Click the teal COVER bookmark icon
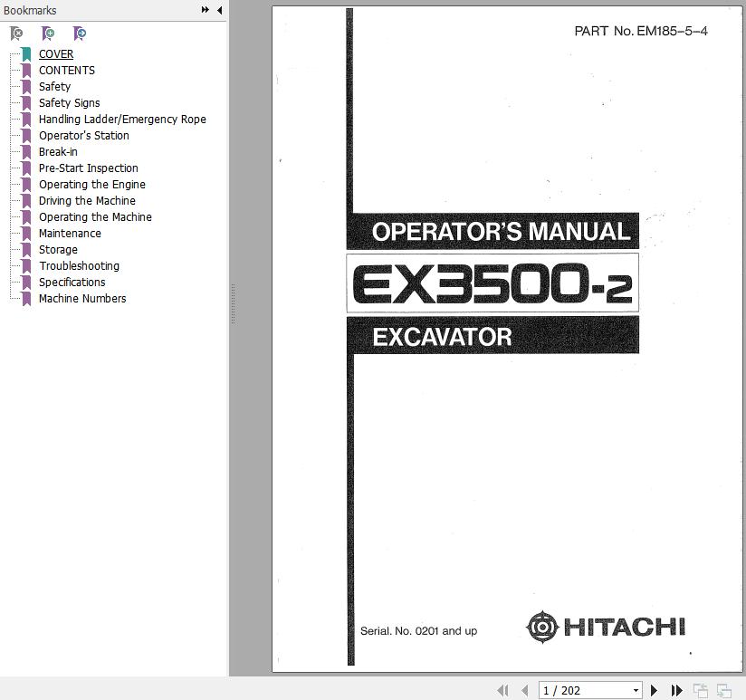The image size is (746, 700). click(x=26, y=53)
